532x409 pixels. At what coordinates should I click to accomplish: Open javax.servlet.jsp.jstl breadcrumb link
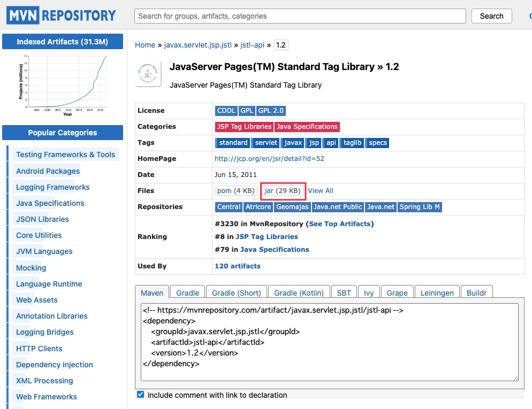[x=198, y=45]
